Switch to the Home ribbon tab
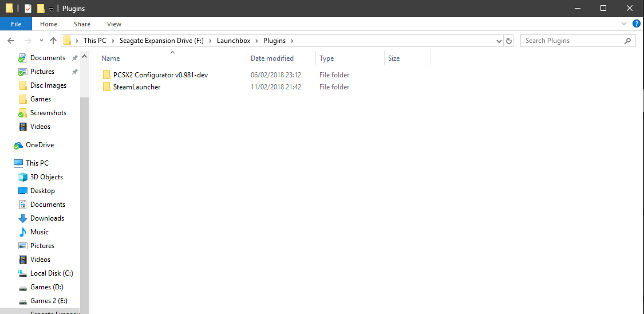The image size is (644, 314). tap(49, 24)
